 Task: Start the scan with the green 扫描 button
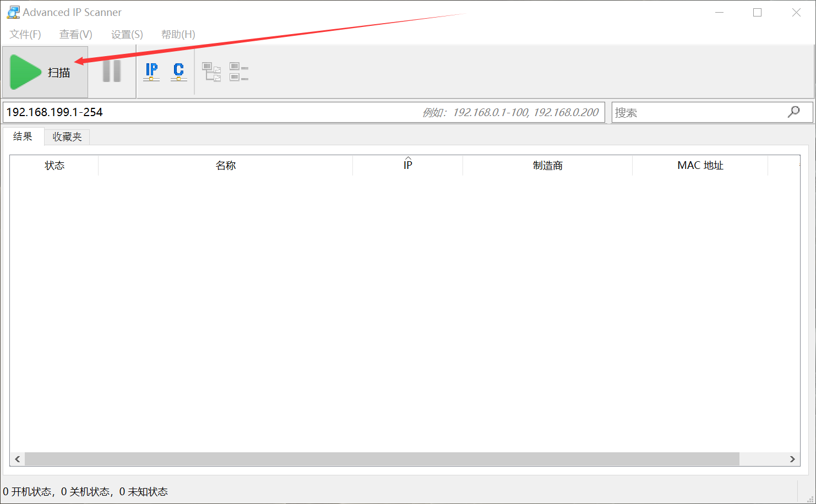[45, 72]
